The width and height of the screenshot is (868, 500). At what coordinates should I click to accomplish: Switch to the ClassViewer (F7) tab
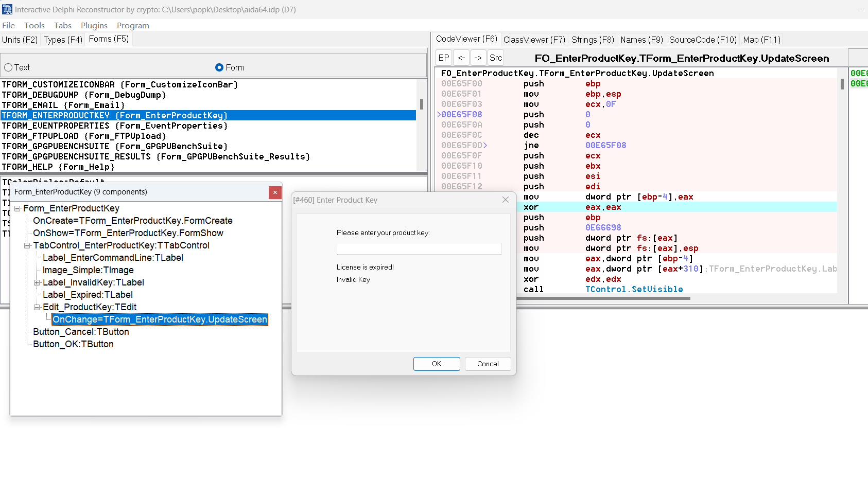coord(534,40)
